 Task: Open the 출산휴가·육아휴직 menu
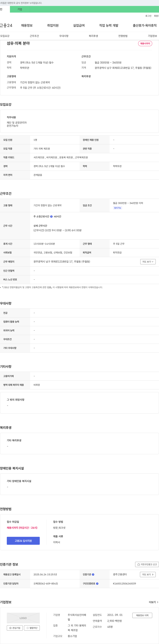tap(145, 25)
